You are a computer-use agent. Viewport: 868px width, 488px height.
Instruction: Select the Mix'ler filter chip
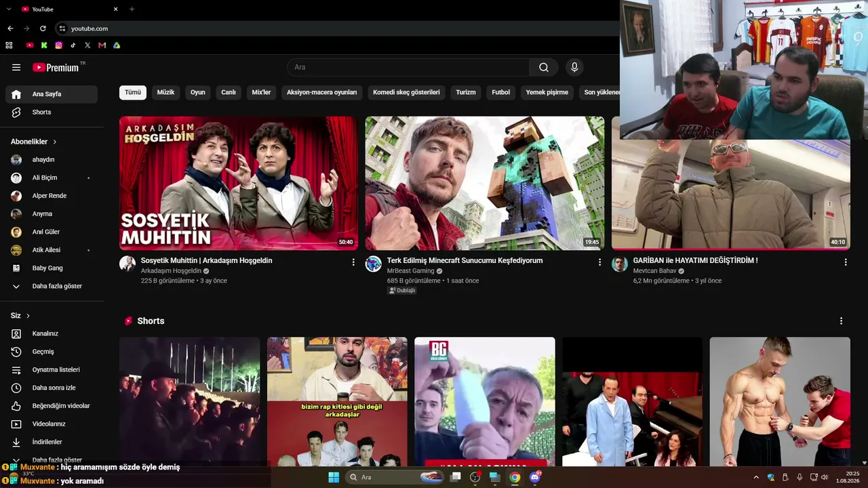pos(261,92)
